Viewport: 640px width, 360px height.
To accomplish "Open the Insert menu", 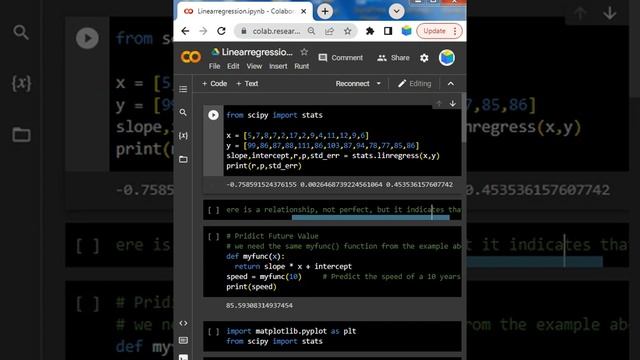I will 278,66.
